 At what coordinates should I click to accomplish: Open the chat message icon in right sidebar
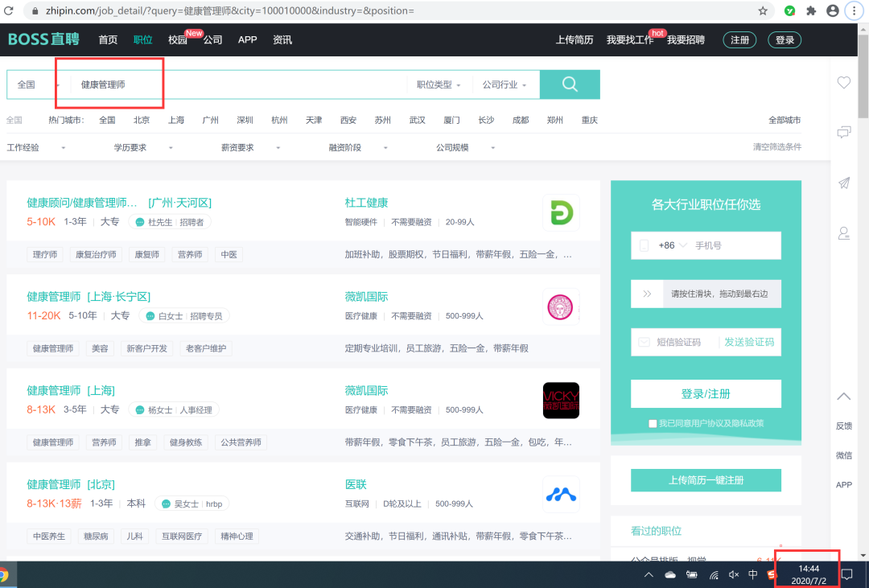(843, 133)
